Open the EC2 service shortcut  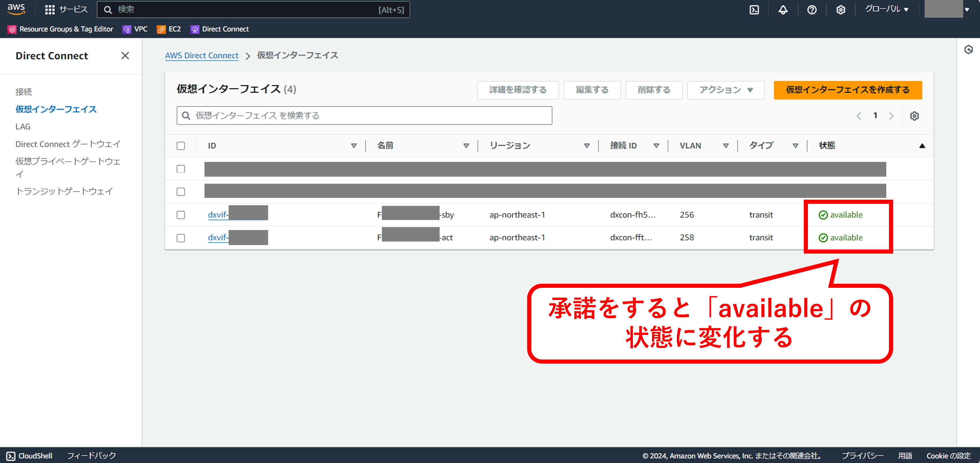(169, 29)
